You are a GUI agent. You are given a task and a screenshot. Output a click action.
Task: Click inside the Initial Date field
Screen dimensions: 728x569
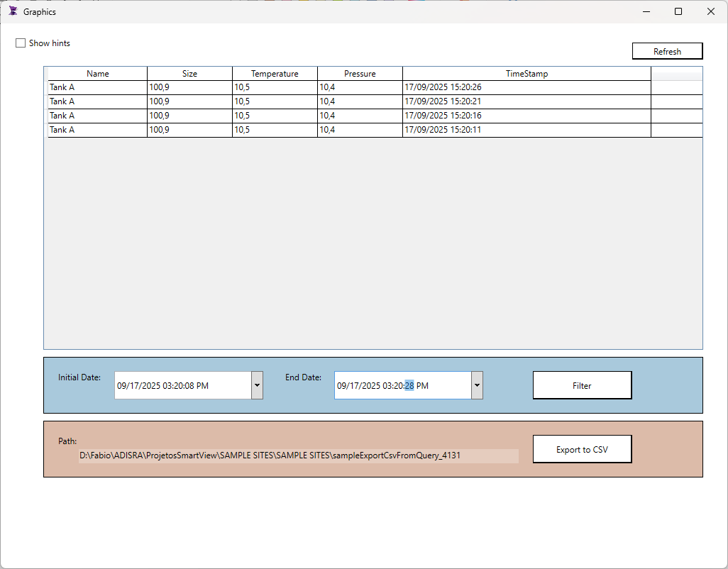[182, 386]
